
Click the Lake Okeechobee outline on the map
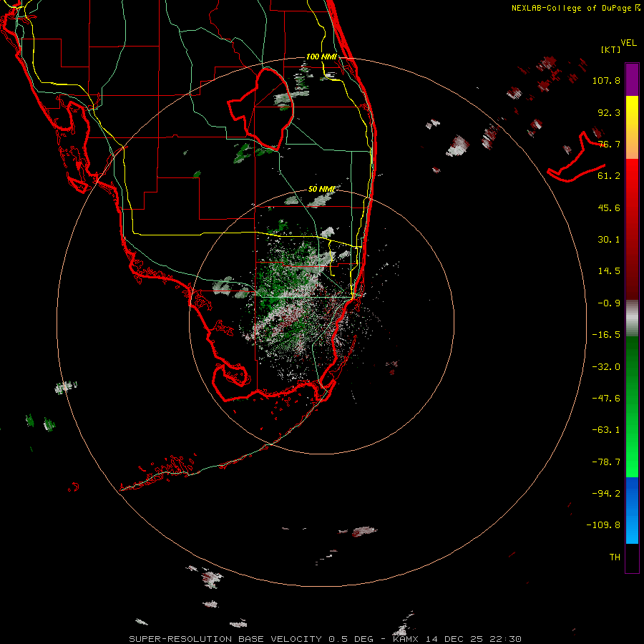[x=261, y=109]
